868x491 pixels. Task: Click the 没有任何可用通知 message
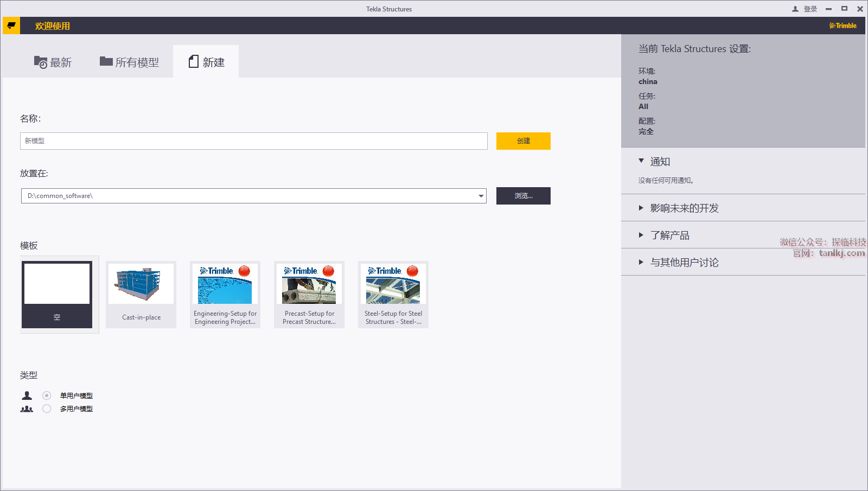[666, 181]
